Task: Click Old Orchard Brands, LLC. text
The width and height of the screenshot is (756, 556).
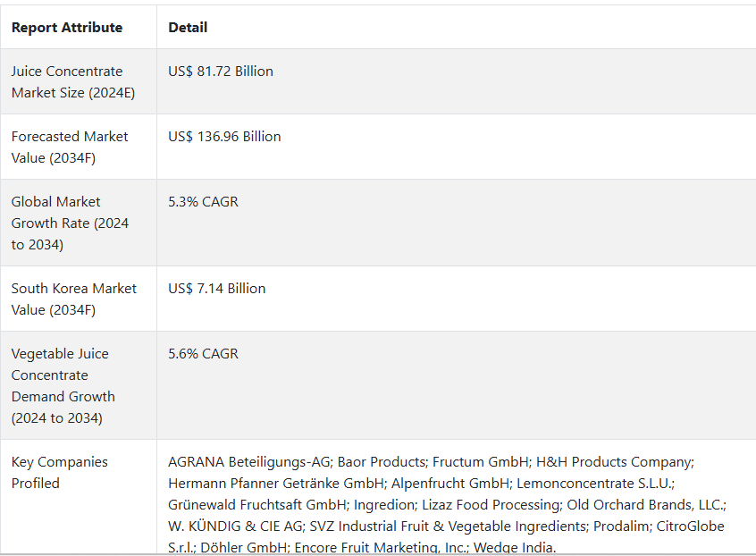Action: 644,504
